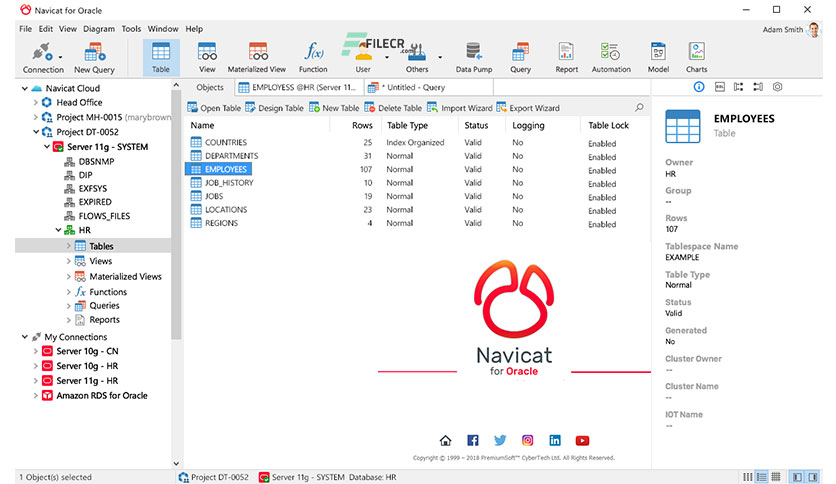Screen dimensions: 836x484
Task: Select Amazon RDS for Oracle connection
Action: 101,396
